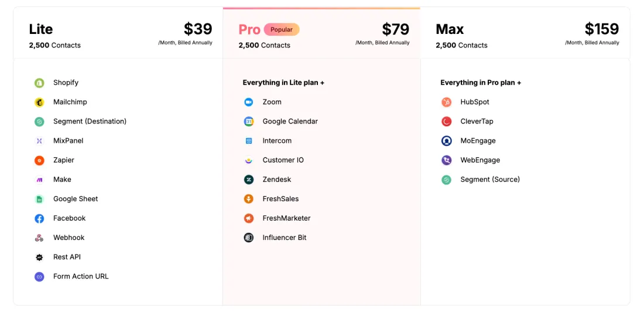
Task: Click the Zendesk icon
Action: coord(249,180)
